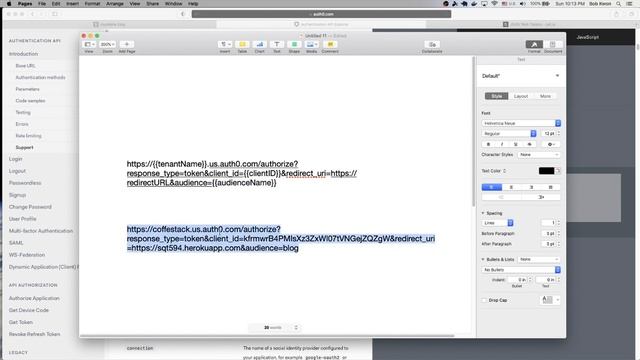
Task: Open Get Token link in browser sidebar
Action: (x=21, y=322)
